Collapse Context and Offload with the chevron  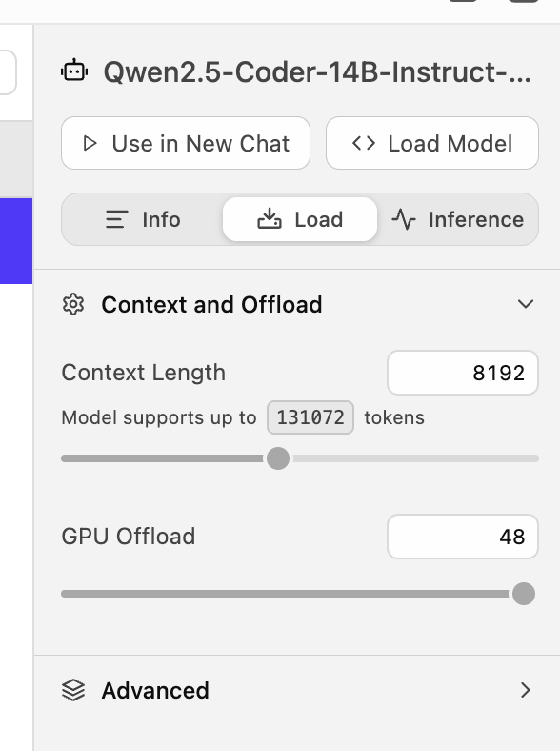click(x=526, y=304)
